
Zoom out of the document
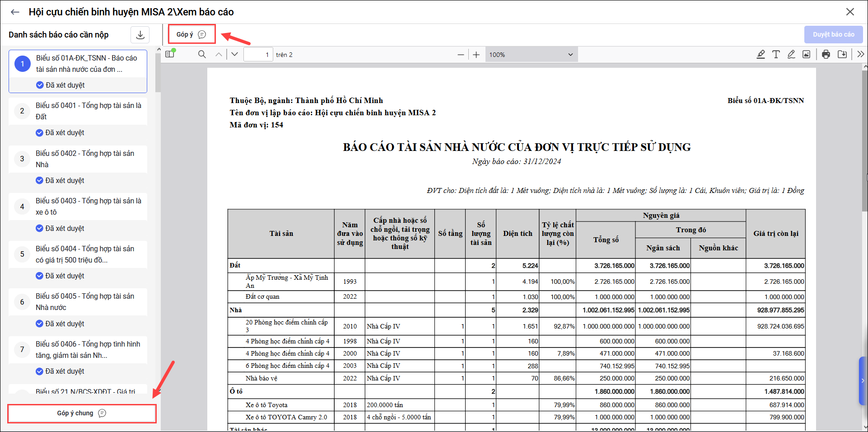pos(461,55)
